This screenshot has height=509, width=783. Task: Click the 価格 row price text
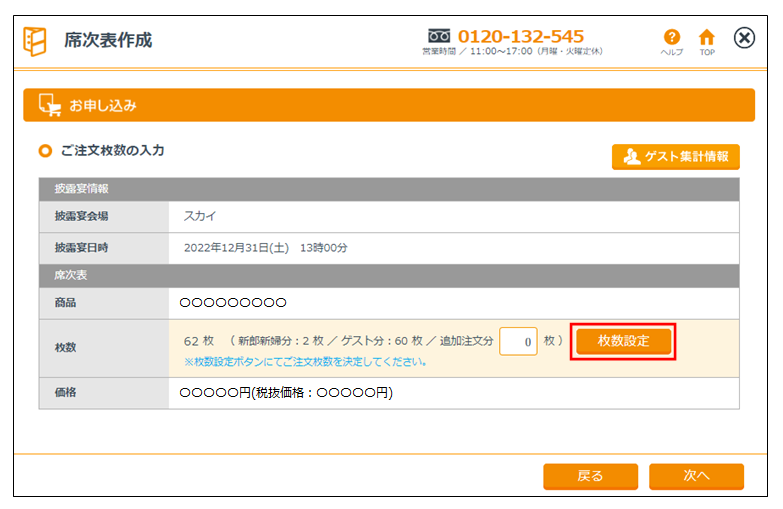tap(285, 393)
